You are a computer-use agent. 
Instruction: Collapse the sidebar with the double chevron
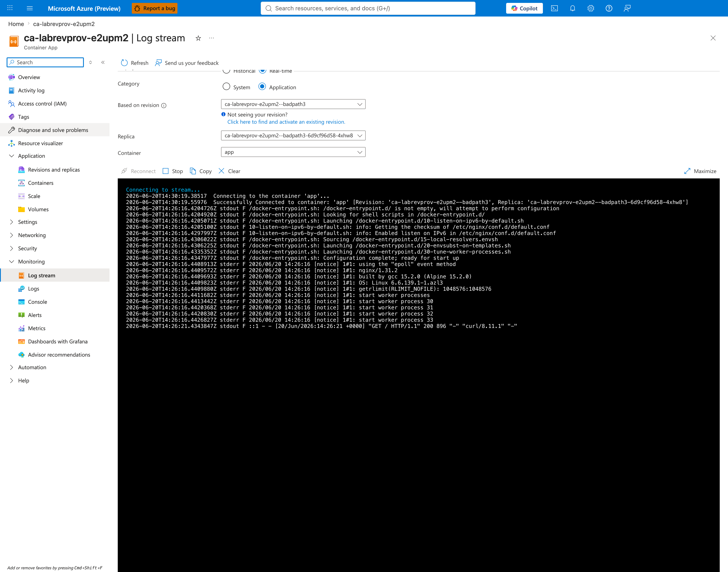(103, 62)
